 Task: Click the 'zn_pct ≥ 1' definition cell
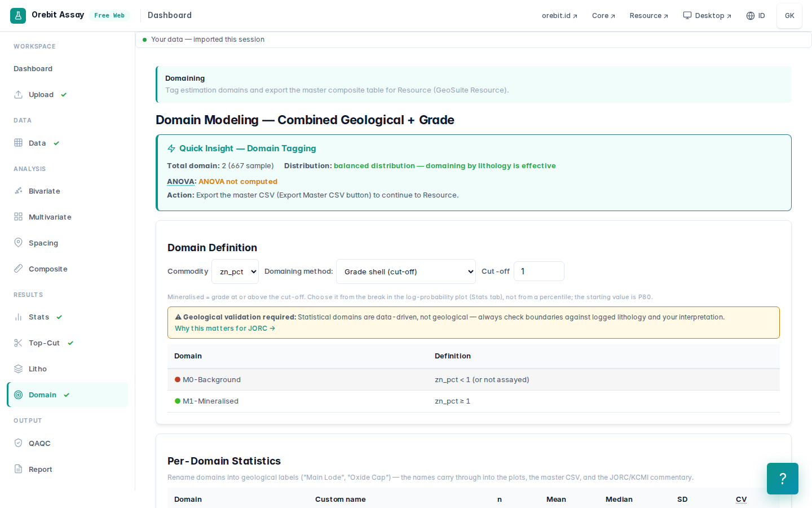click(x=452, y=401)
